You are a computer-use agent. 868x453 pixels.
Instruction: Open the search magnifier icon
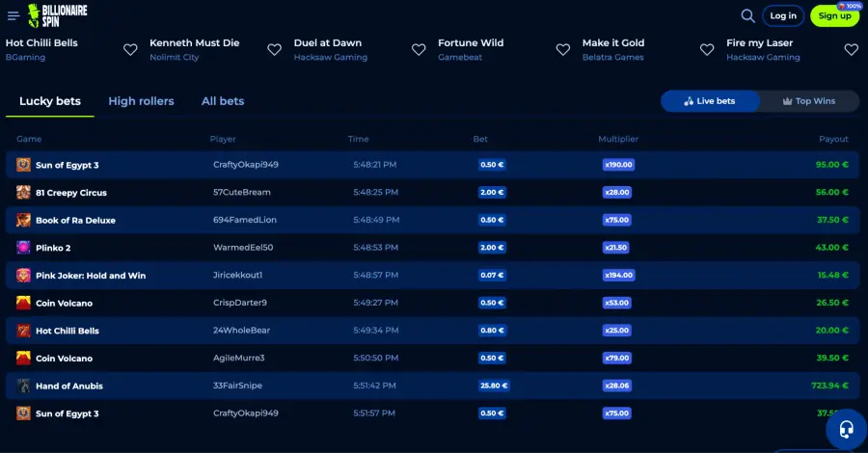tap(747, 15)
